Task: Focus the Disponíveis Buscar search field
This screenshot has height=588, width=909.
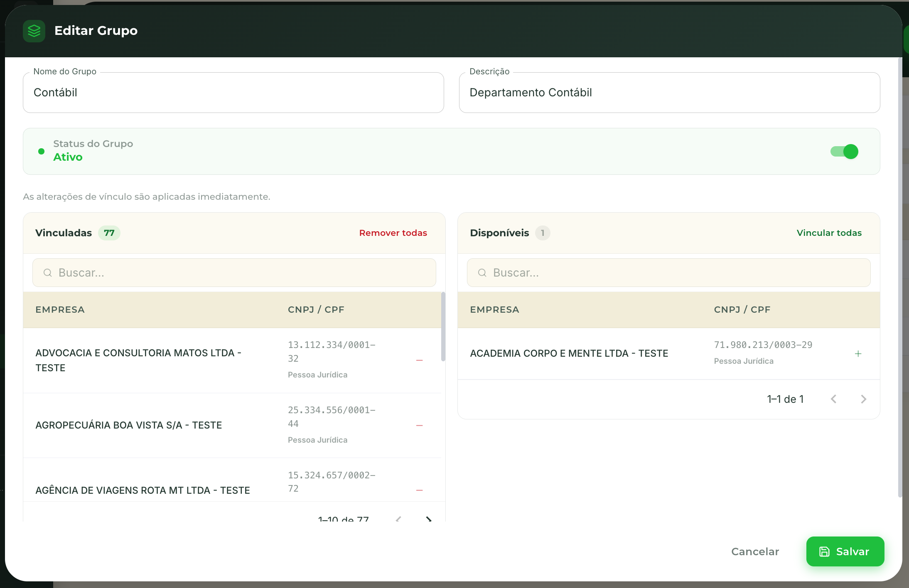Action: tap(668, 272)
